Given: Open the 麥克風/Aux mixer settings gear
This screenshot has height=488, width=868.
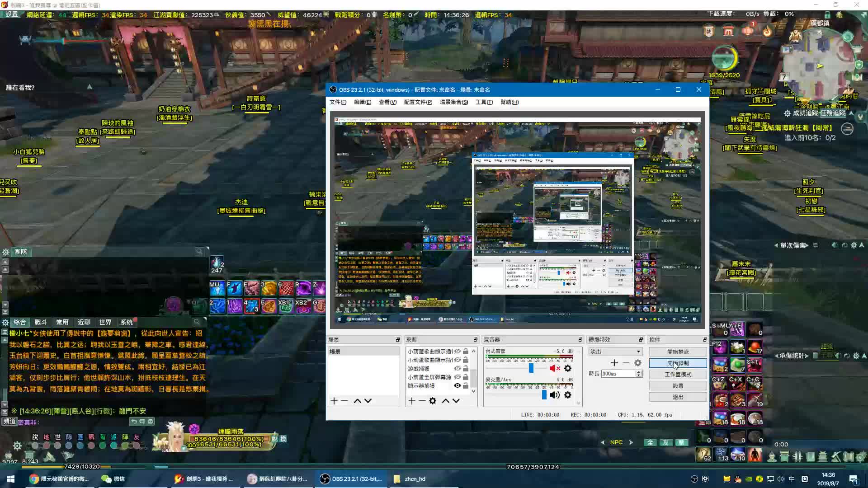Looking at the screenshot, I should tap(568, 395).
